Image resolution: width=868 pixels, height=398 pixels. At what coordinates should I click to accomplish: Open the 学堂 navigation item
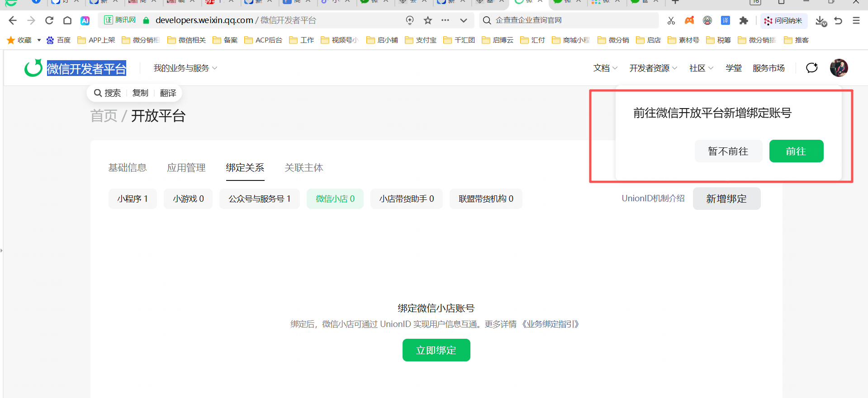point(734,68)
